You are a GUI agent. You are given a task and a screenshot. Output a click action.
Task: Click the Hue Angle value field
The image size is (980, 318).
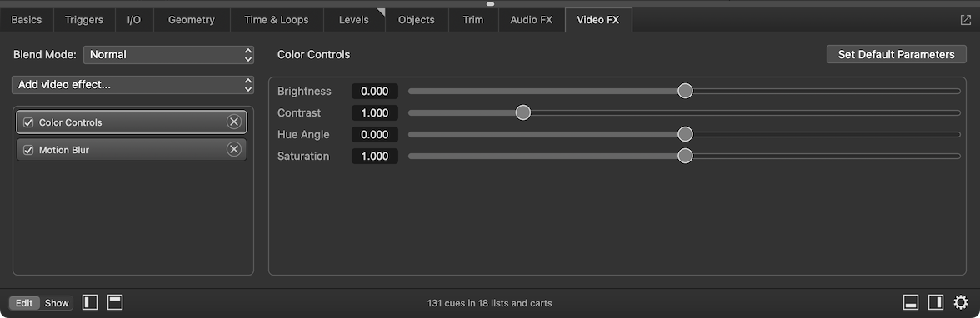tap(375, 134)
